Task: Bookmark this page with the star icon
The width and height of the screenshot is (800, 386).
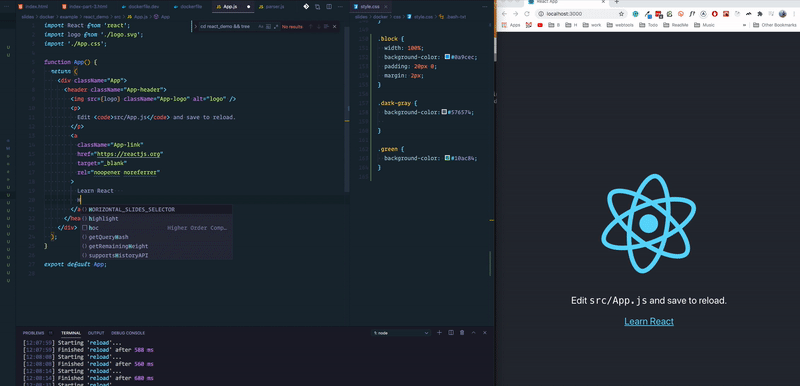Action: [621, 14]
